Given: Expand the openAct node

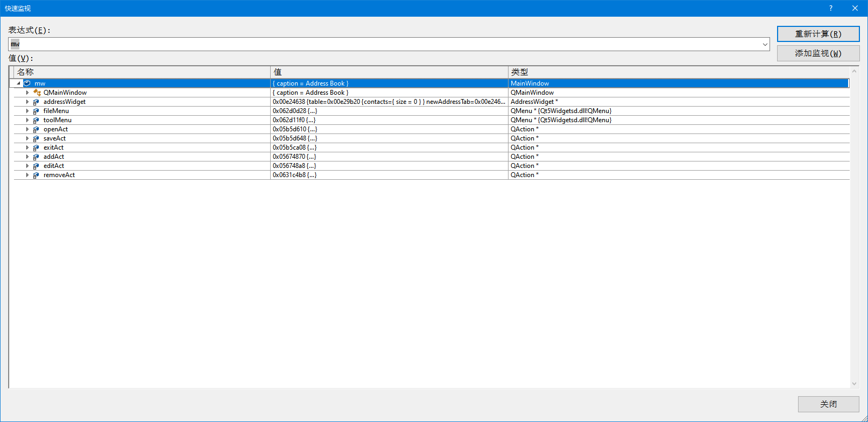Looking at the screenshot, I should coord(27,129).
